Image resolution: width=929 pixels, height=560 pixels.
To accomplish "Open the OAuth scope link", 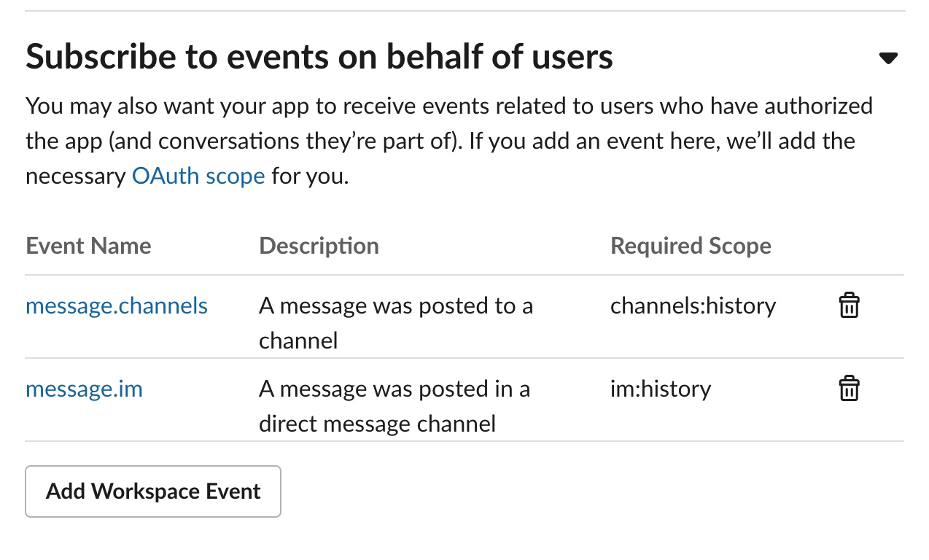I will click(x=198, y=176).
